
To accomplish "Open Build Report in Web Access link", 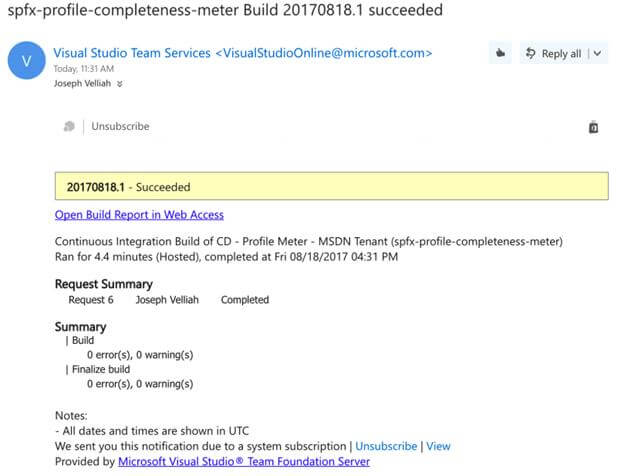I will (x=139, y=214).
